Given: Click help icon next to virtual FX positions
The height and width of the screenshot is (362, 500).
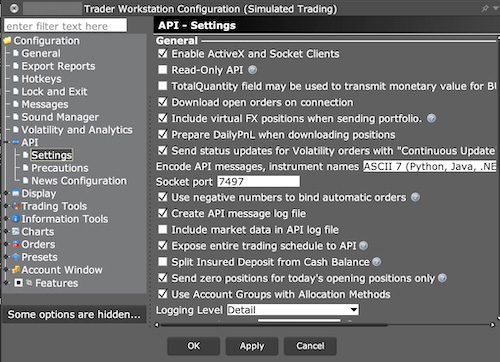Looking at the screenshot, I should 431,118.
